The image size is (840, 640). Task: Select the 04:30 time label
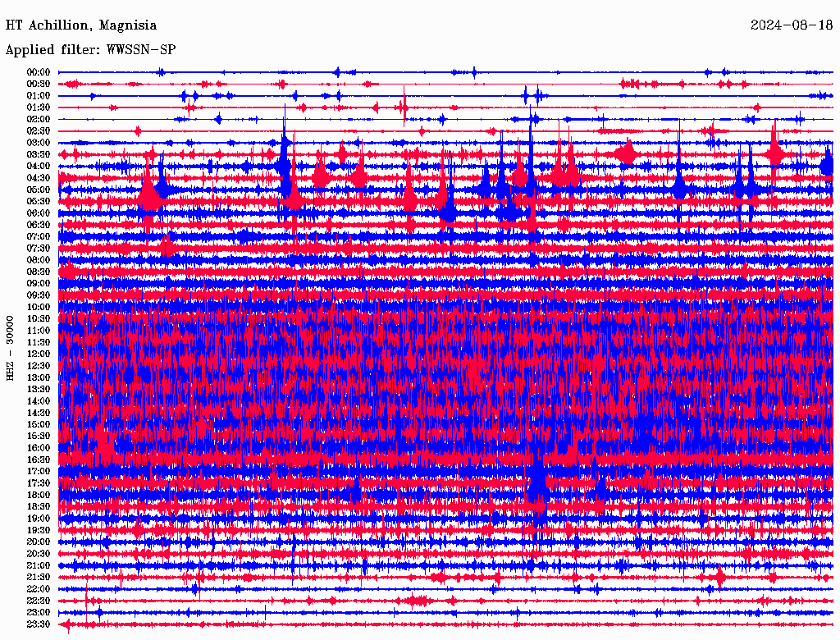(38, 178)
